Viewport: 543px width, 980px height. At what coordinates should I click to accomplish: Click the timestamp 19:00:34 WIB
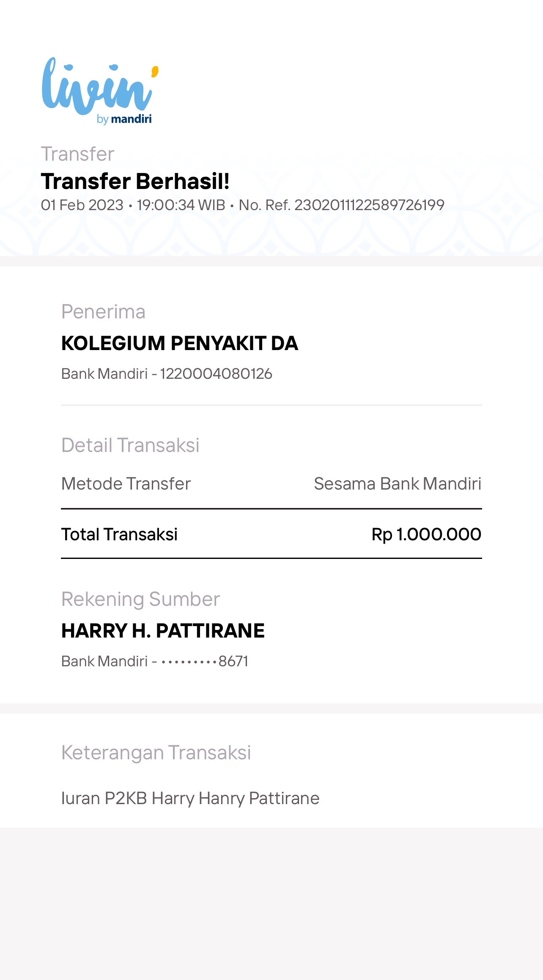click(x=181, y=205)
